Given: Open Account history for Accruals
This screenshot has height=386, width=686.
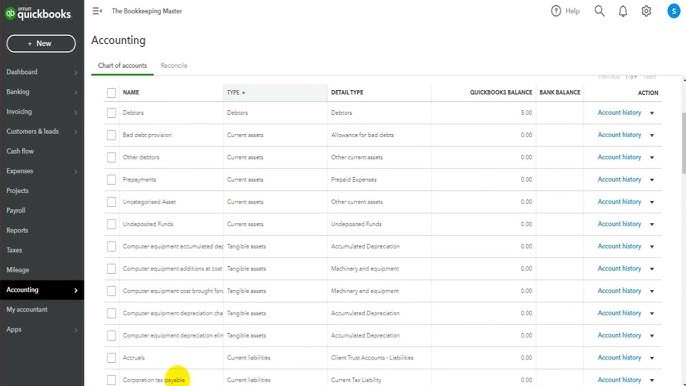Looking at the screenshot, I should tap(619, 358).
